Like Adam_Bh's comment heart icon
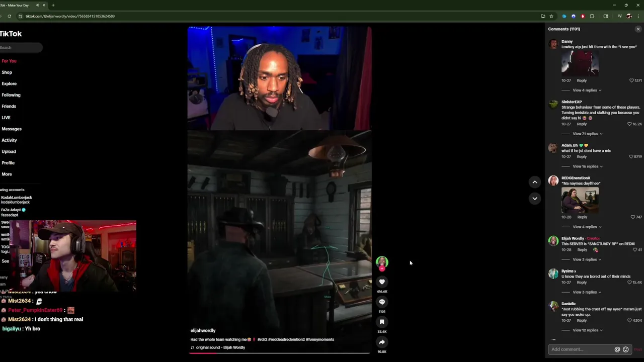This screenshot has width=644, height=362. pos(631,157)
